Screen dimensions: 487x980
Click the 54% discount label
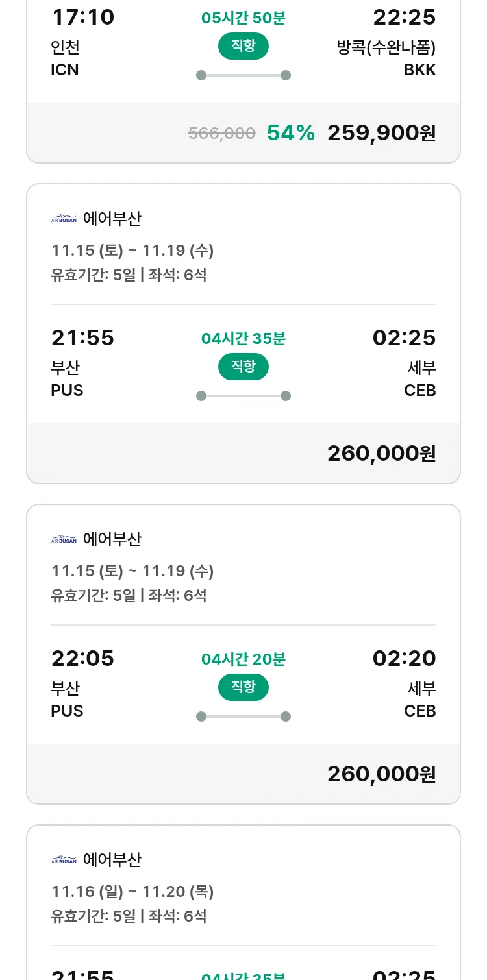(x=291, y=133)
